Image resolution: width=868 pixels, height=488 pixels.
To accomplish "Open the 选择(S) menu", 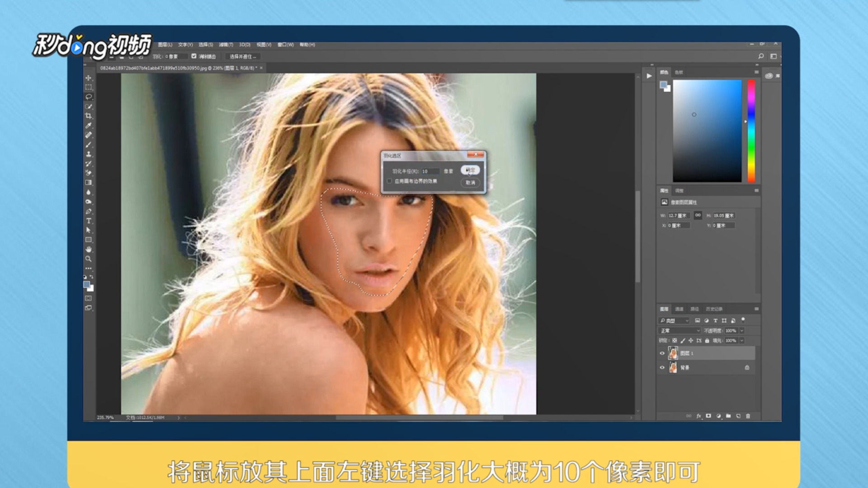I will tap(206, 45).
